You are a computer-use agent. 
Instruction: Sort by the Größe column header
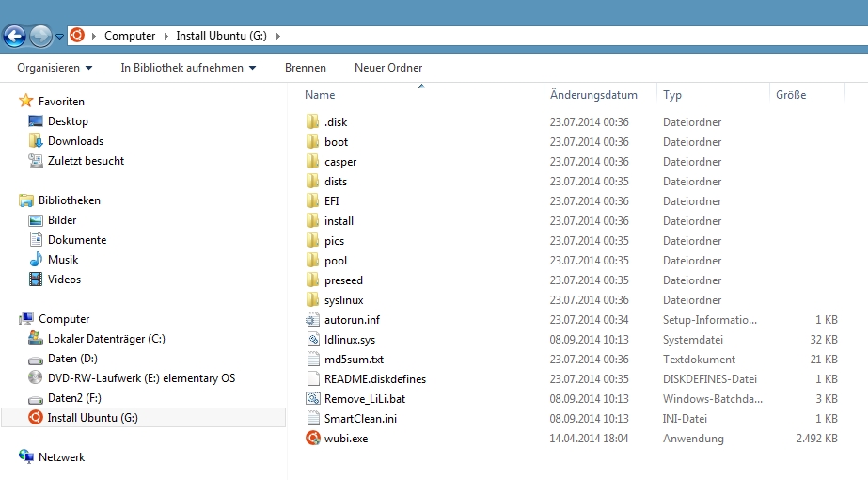click(791, 95)
